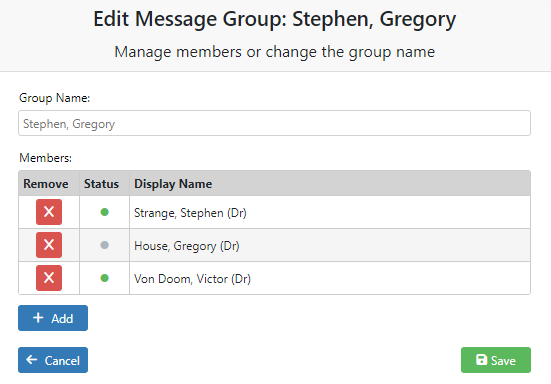
Task: Cancel editing the message group
Action: click(53, 360)
